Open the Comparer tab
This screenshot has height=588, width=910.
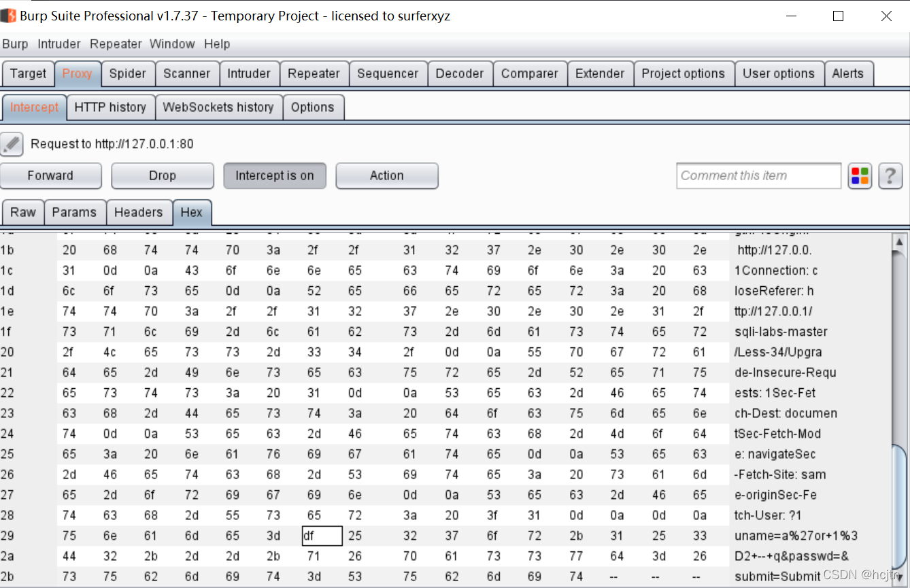coord(530,73)
